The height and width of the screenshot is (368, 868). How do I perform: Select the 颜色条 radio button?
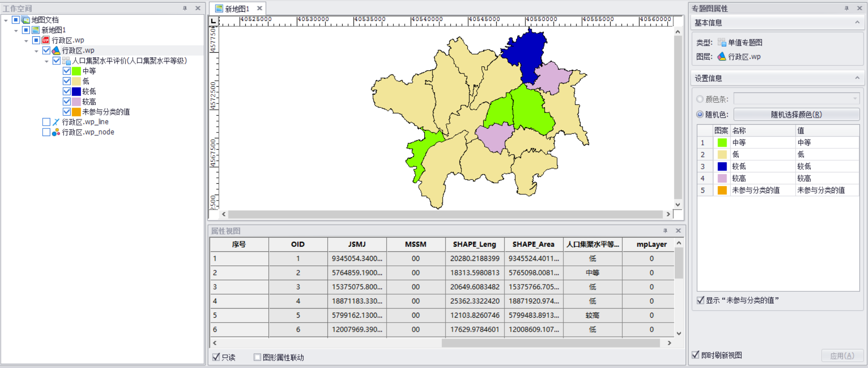[700, 99]
